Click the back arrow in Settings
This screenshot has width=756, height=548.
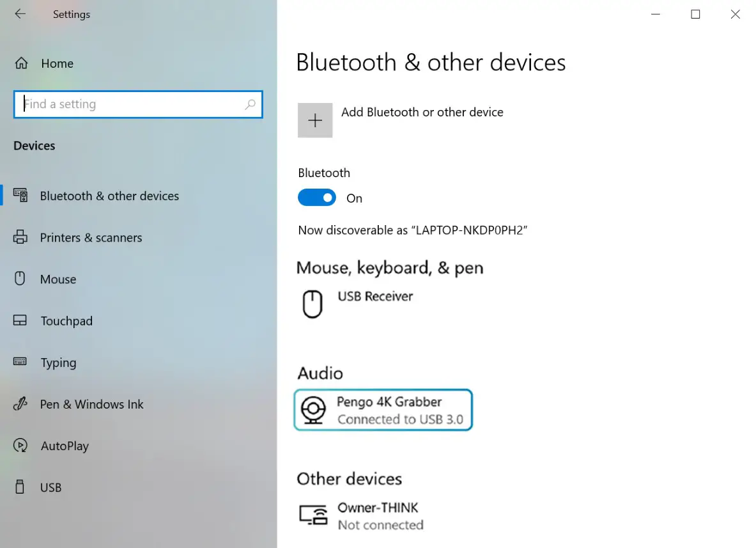20,14
